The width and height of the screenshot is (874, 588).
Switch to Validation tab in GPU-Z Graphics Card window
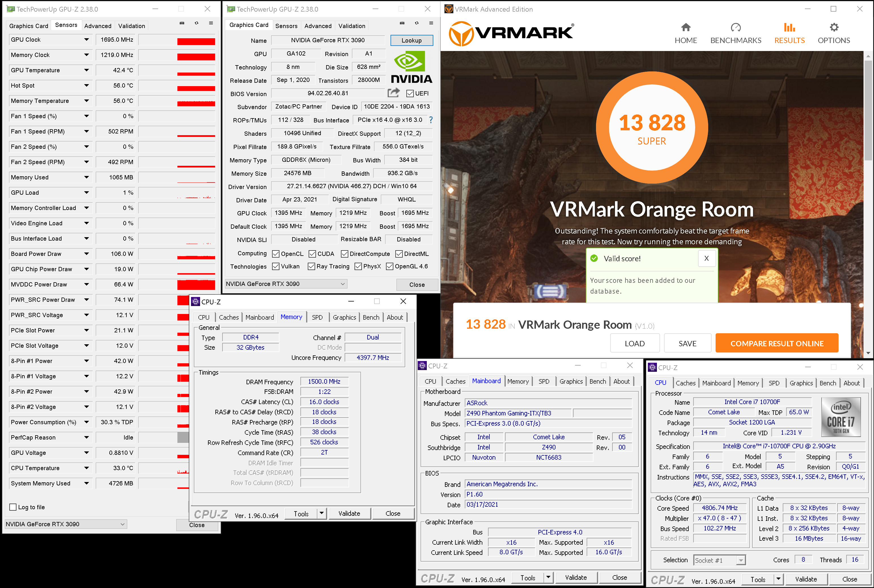pyautogui.click(x=351, y=26)
